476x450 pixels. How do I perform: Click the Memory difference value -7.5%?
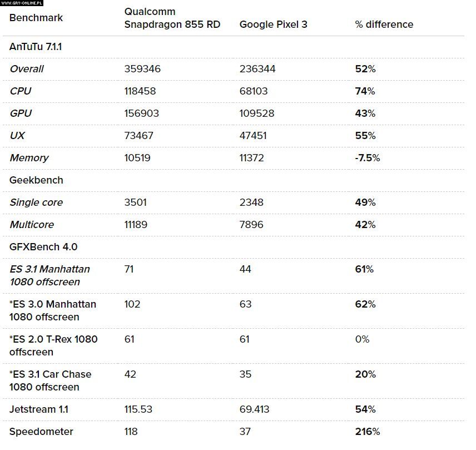(x=367, y=158)
